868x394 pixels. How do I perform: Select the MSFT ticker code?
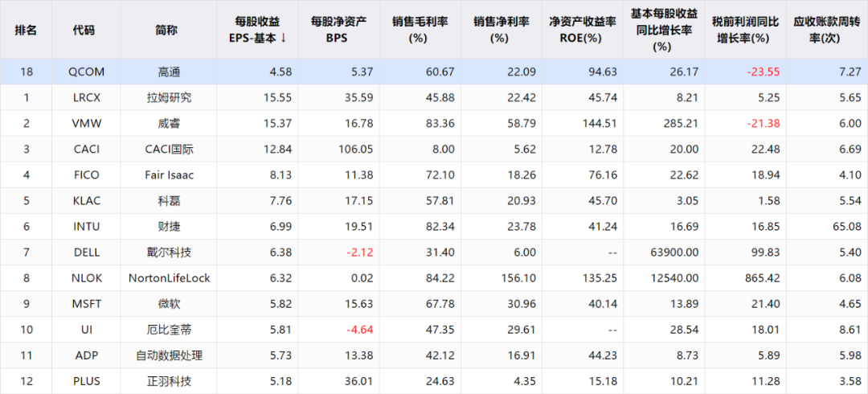point(86,304)
